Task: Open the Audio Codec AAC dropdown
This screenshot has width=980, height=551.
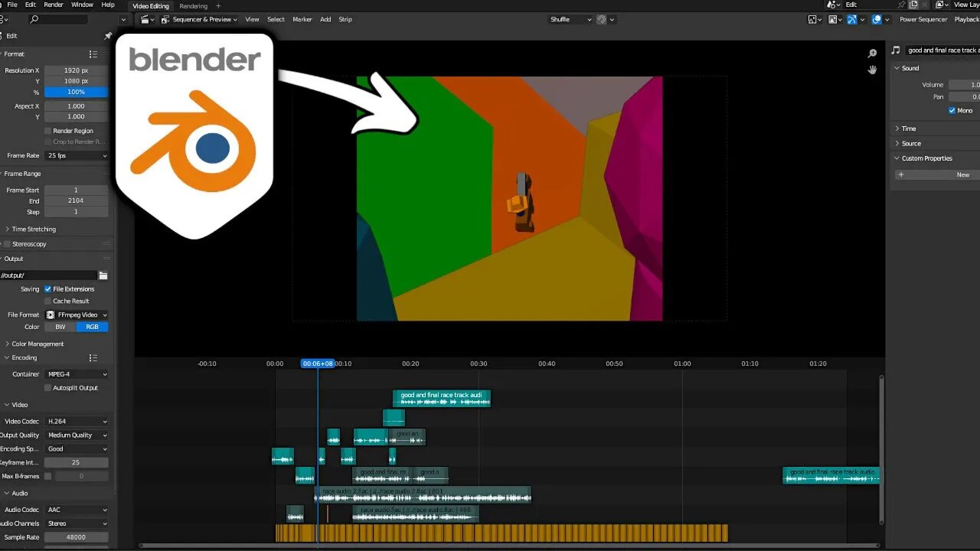Action: (77, 510)
